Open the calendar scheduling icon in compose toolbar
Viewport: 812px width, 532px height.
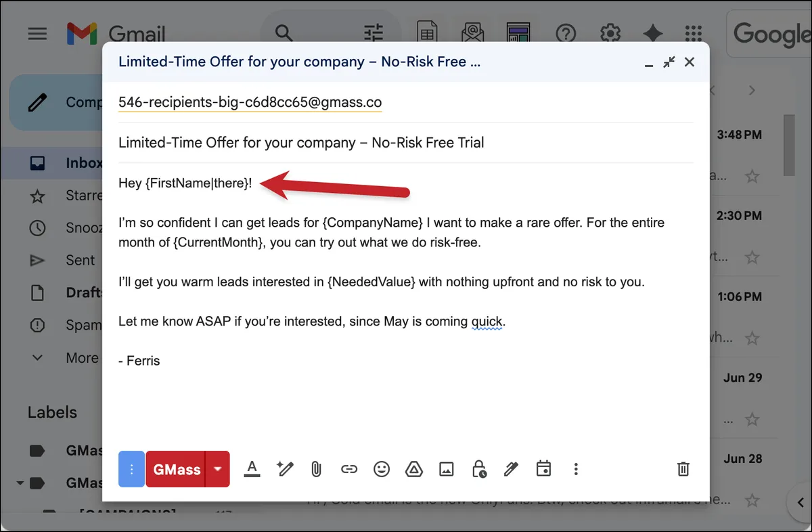tap(543, 468)
